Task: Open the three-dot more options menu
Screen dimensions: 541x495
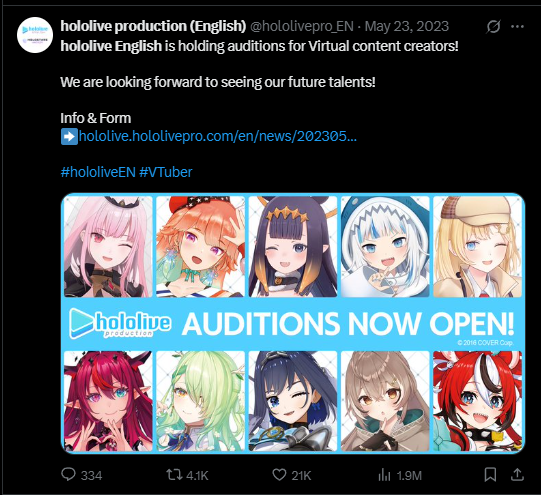Action: coord(517,27)
